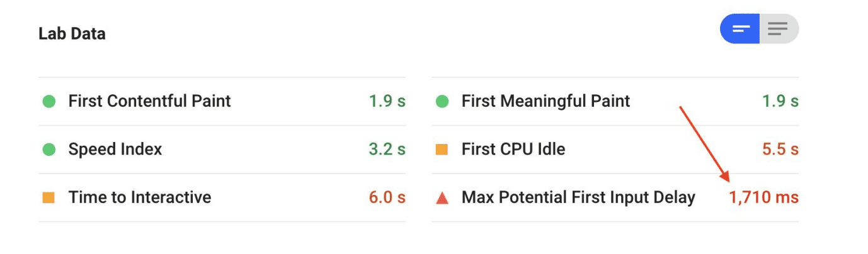Click green circle beside First Contentful Paint

49,101
